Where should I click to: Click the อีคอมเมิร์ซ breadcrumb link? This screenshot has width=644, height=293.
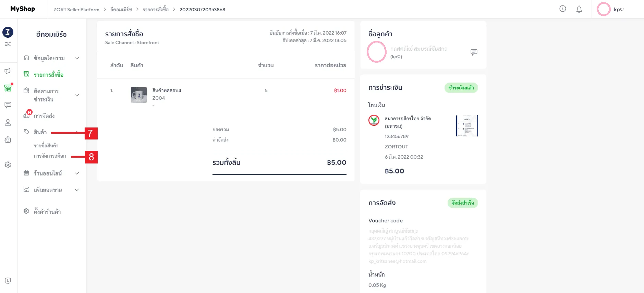pyautogui.click(x=121, y=10)
